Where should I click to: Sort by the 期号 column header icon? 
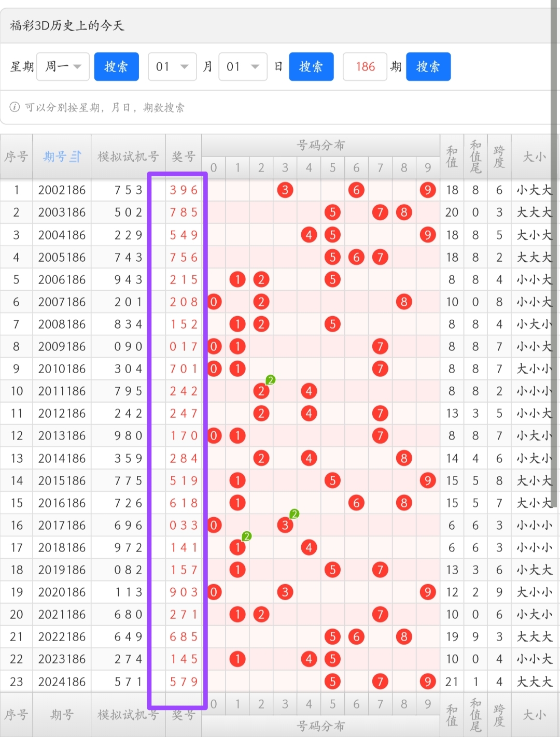(x=76, y=157)
